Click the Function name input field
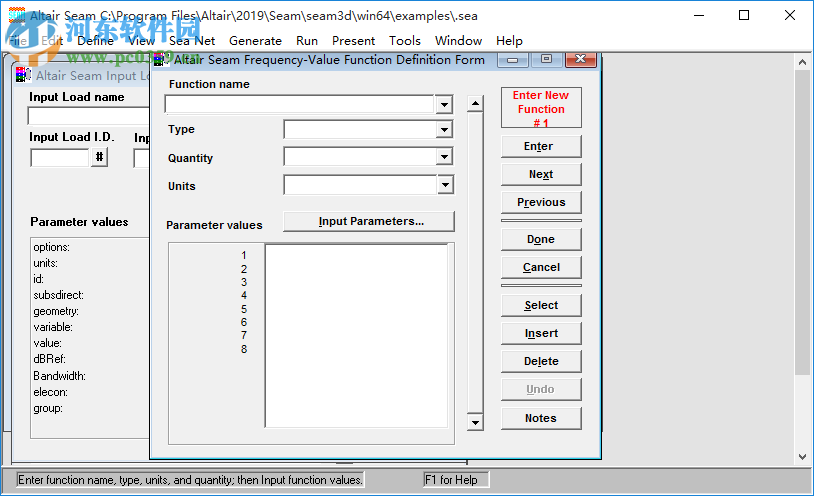Viewport: 814px width, 496px height. click(300, 105)
